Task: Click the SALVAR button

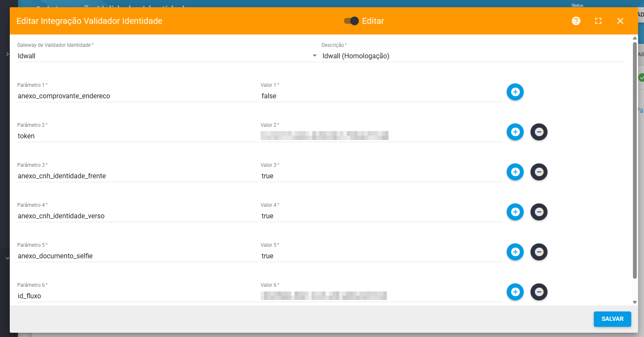Action: 613,319
